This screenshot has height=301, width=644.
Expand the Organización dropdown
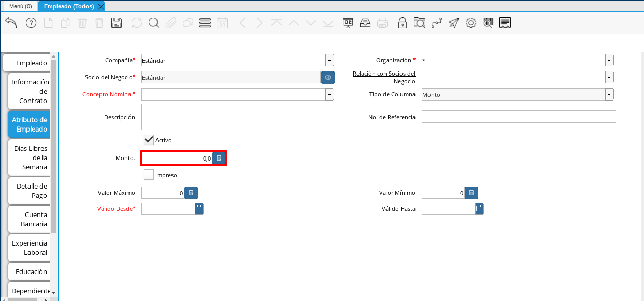609,60
